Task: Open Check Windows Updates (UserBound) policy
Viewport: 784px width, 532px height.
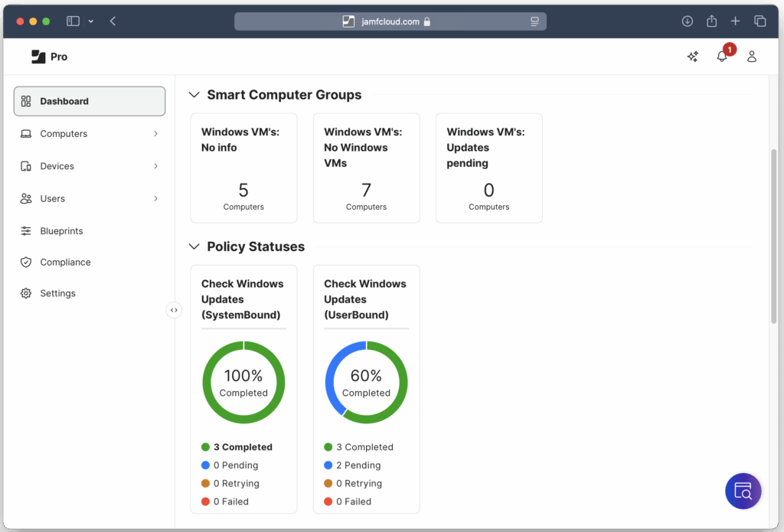Action: click(365, 299)
